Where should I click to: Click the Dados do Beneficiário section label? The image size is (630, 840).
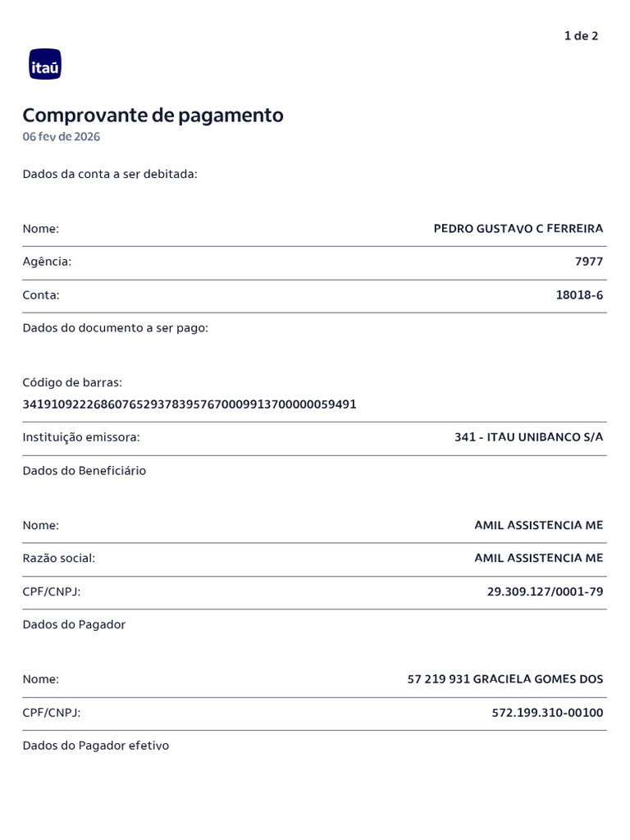coord(84,471)
